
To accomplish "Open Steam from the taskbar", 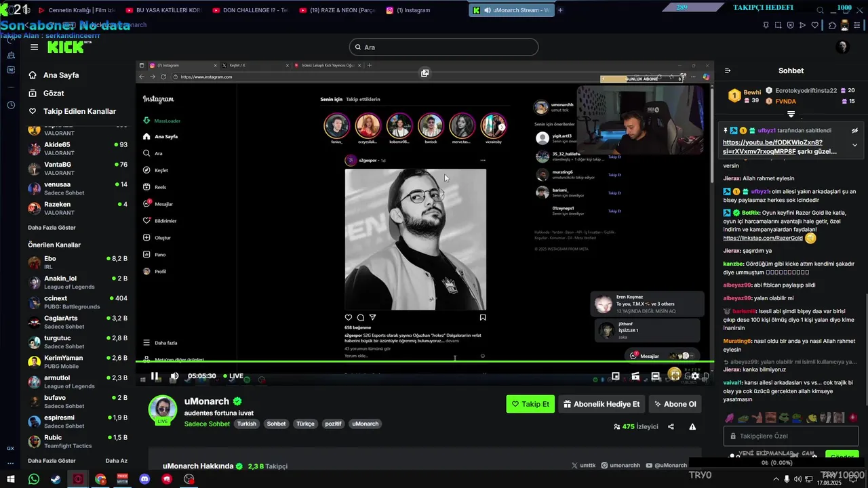I will pos(56,479).
